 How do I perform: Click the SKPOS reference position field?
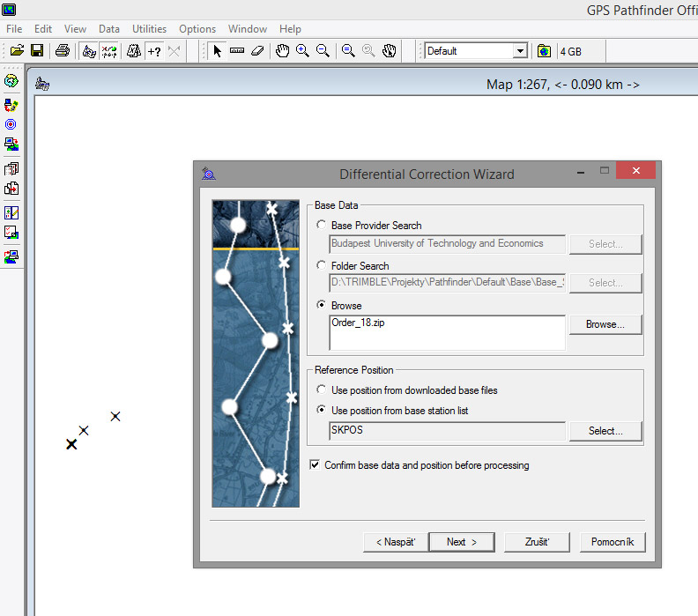pos(448,431)
